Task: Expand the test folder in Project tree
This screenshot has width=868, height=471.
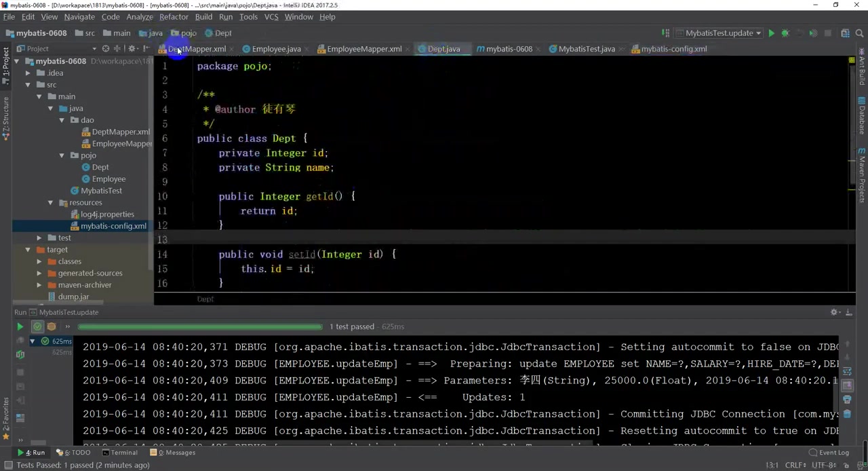Action: click(39, 238)
